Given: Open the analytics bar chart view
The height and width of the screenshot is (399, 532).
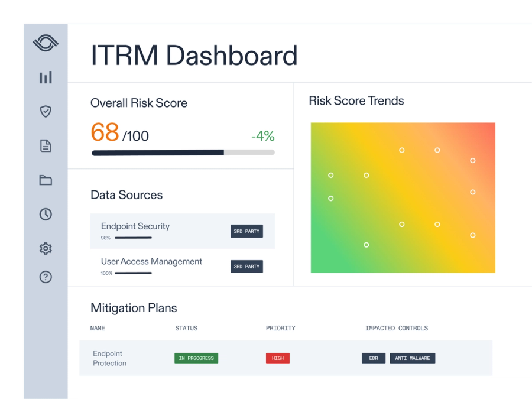Looking at the screenshot, I should [46, 77].
